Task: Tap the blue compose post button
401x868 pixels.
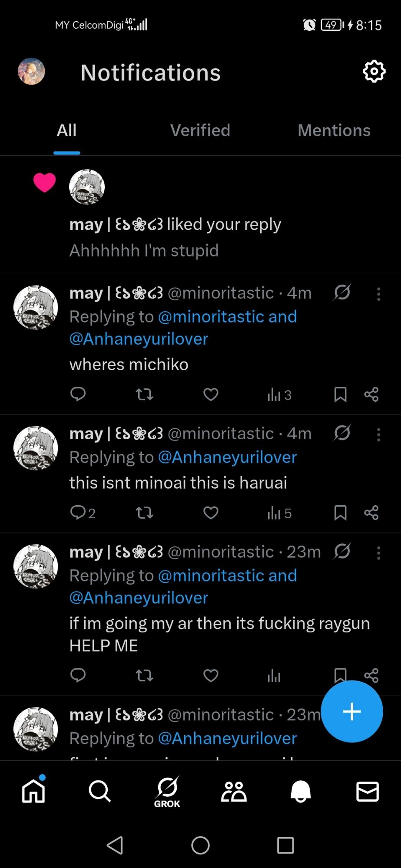Action: click(352, 712)
